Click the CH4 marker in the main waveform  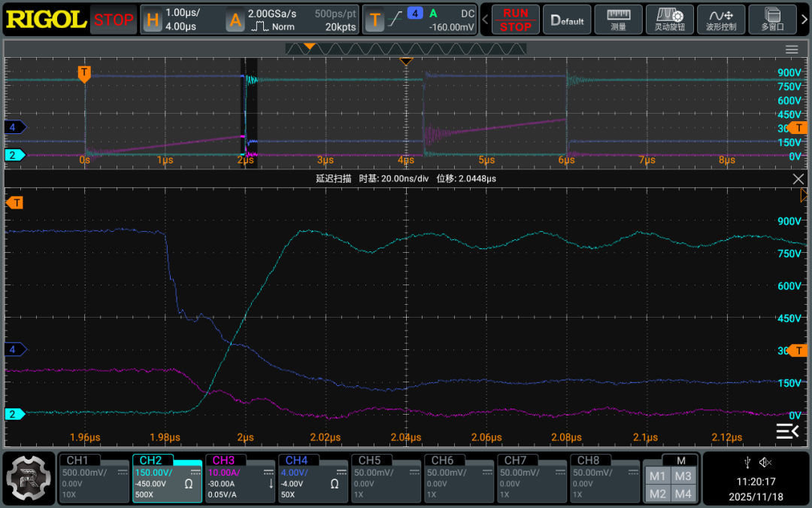tap(15, 127)
